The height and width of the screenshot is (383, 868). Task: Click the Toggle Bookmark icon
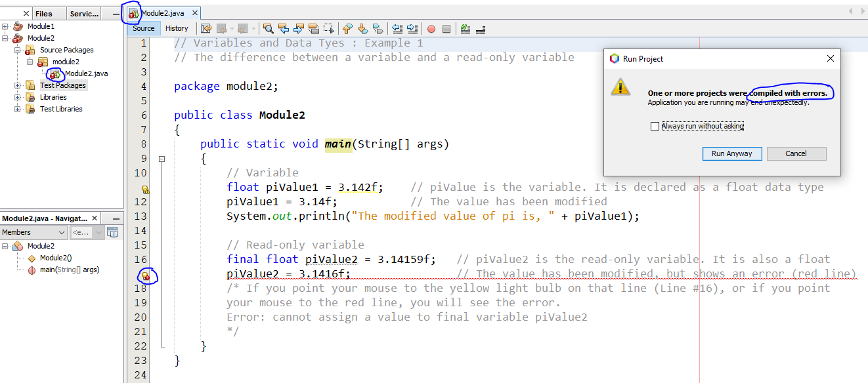tap(378, 28)
